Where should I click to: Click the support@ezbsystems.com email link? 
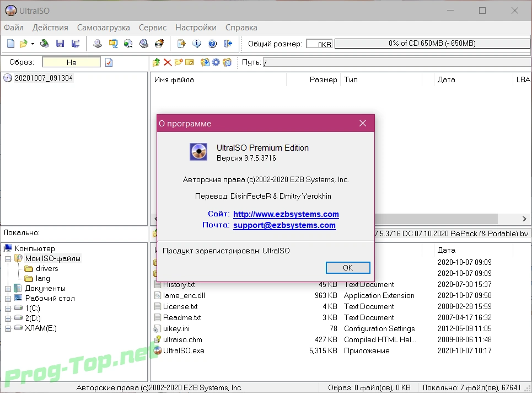coord(284,225)
